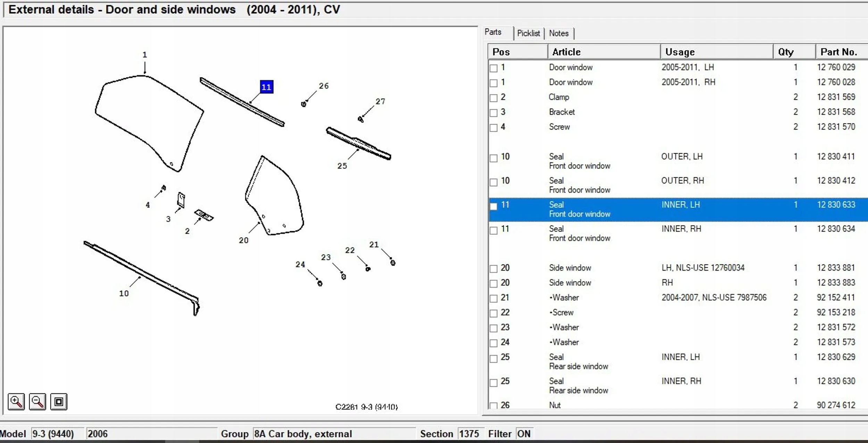Select part number 92 153 218
The width and height of the screenshot is (868, 443).
(x=836, y=312)
